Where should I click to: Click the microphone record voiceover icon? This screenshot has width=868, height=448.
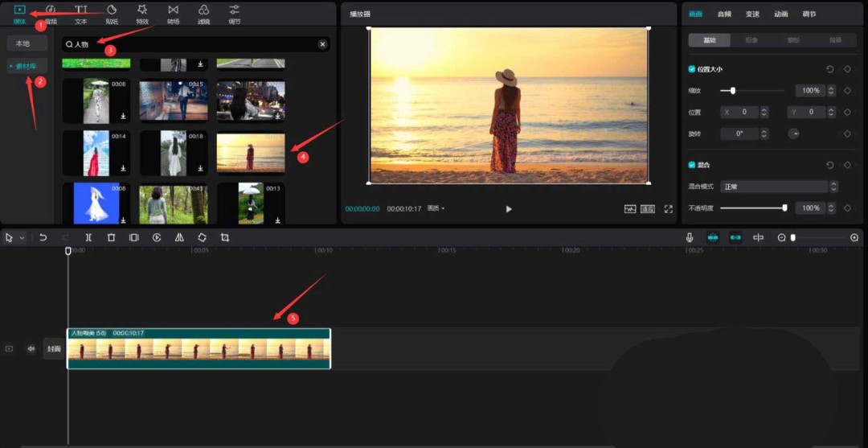(x=690, y=238)
